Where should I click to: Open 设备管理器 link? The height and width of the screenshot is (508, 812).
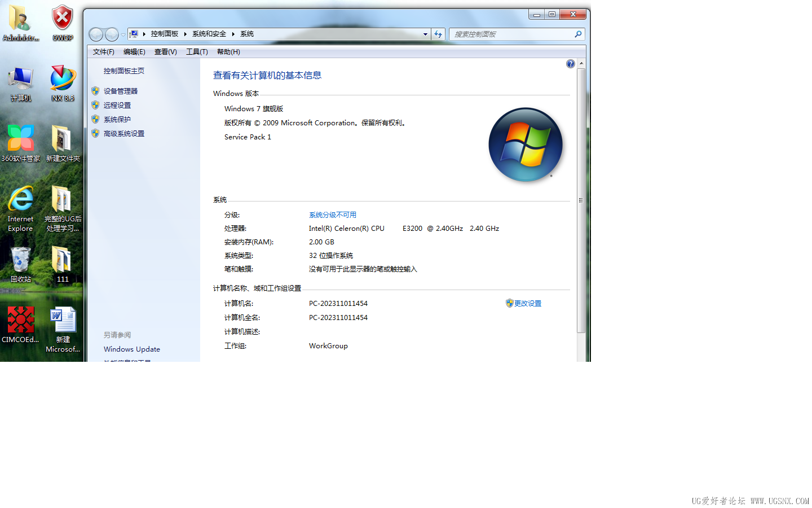coord(121,91)
